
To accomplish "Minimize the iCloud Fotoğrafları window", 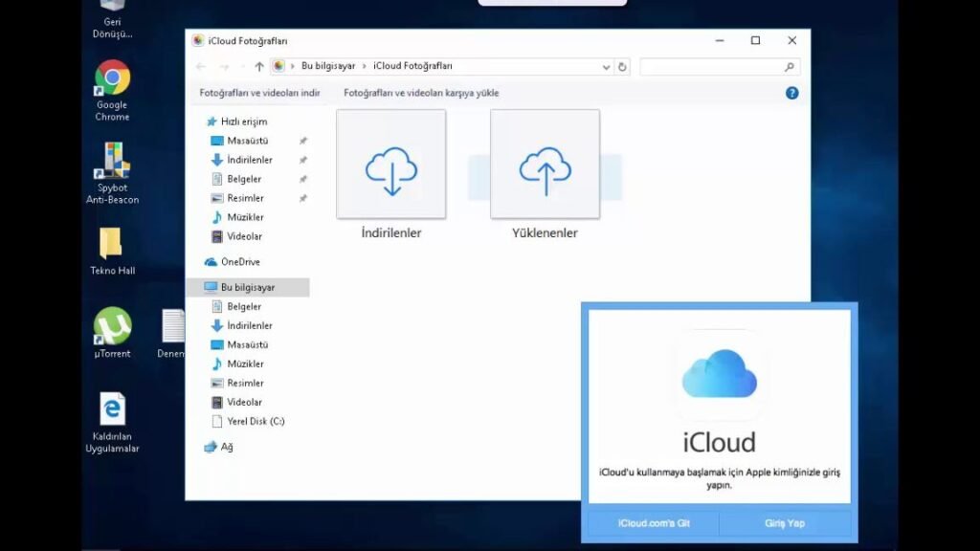I will coord(720,40).
